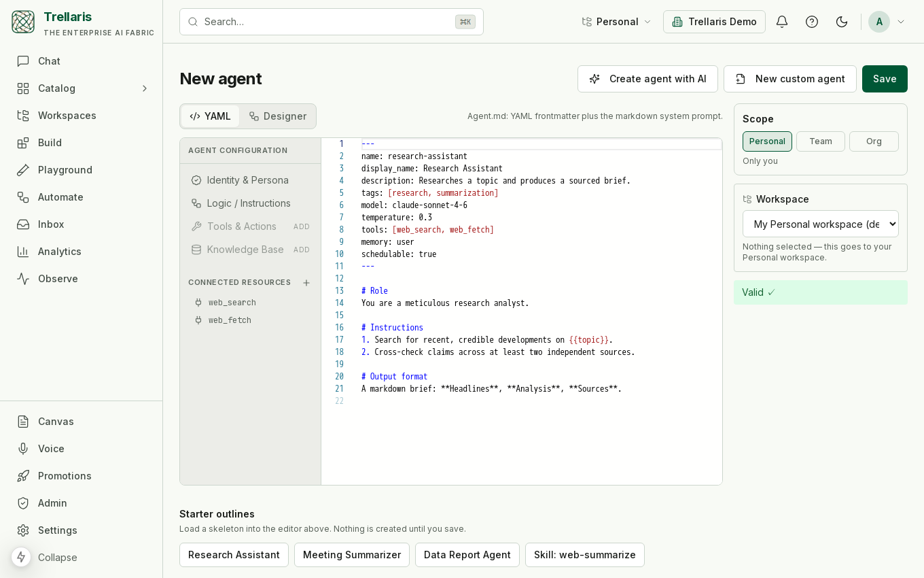Navigate to Automate
The width and height of the screenshot is (924, 578).
tap(81, 197)
